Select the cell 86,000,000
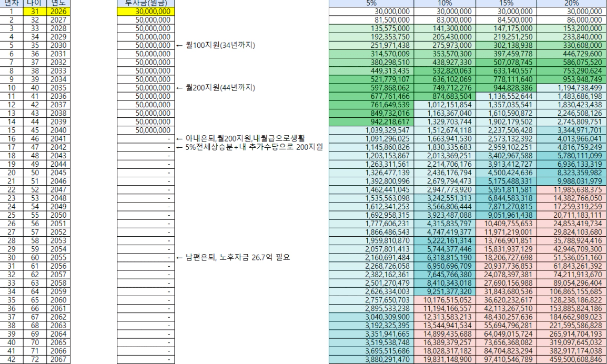This screenshot has height=364, width=607. [x=571, y=20]
